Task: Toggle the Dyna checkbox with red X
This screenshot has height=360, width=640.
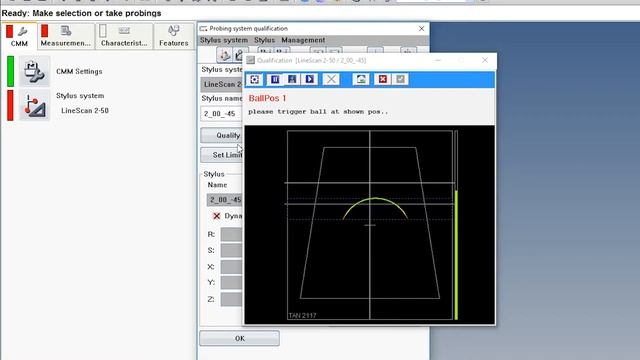Action: (x=217, y=216)
